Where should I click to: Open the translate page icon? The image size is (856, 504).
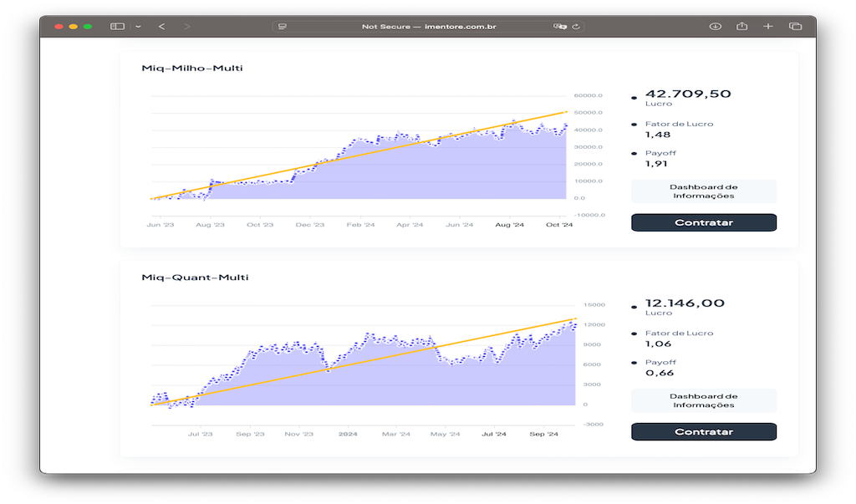click(x=559, y=26)
